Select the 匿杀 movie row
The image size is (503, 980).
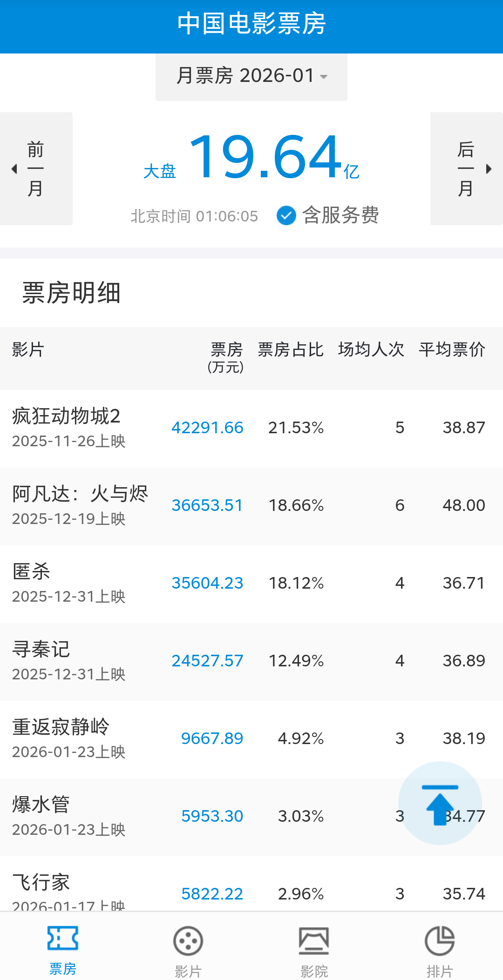tap(251, 583)
